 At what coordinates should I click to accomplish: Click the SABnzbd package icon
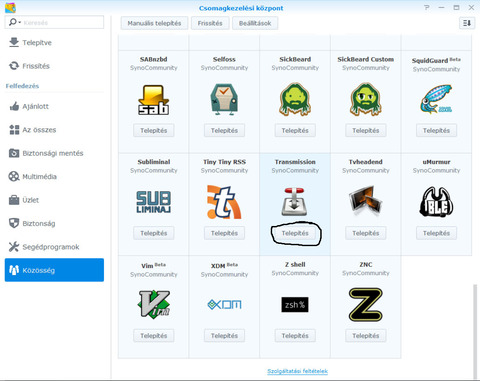[x=154, y=100]
